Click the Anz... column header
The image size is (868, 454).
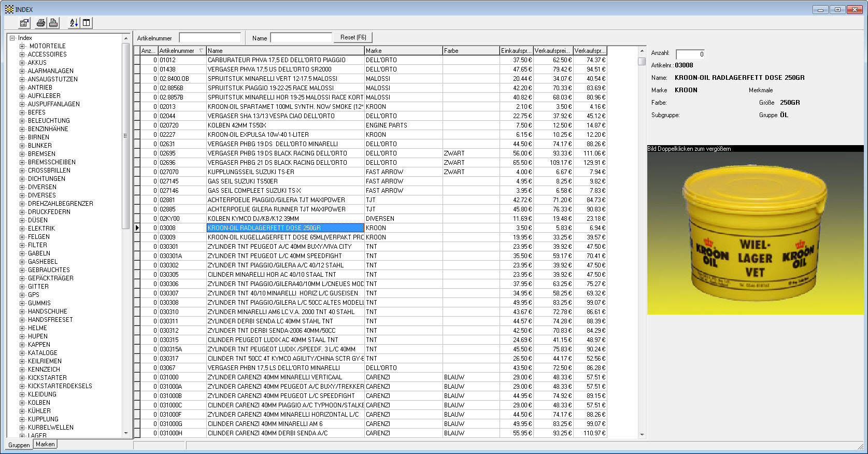tap(149, 51)
